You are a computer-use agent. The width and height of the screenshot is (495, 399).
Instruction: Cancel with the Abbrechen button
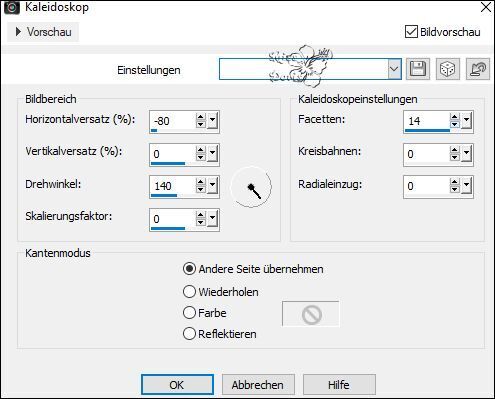pos(258,385)
